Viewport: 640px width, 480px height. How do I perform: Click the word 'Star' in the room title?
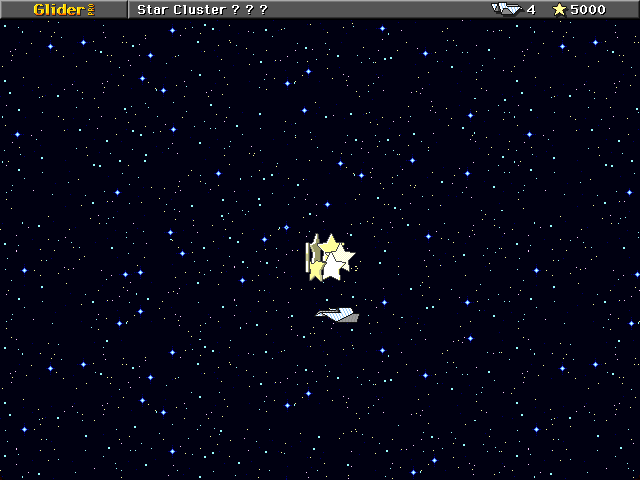[151, 9]
